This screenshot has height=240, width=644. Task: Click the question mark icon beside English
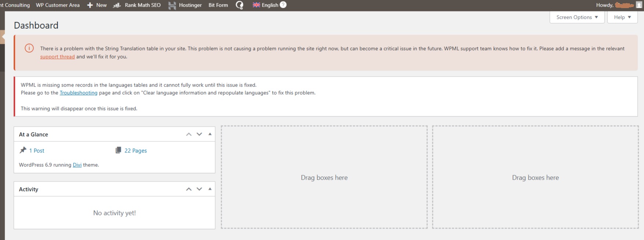[x=283, y=5]
